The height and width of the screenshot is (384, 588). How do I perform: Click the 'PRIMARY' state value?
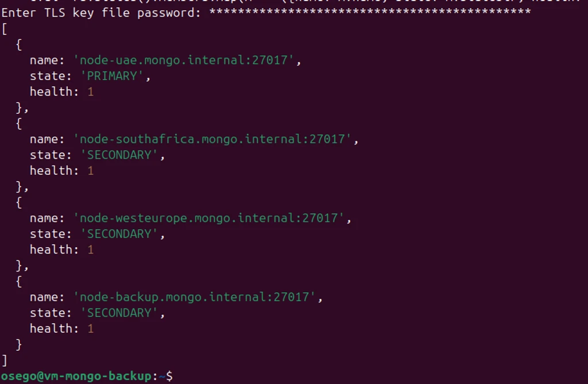click(x=112, y=76)
